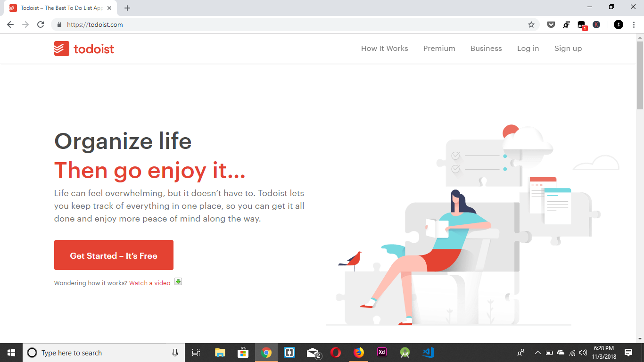Click the taskbar microphone icon
This screenshot has height=362, width=644.
point(175,353)
